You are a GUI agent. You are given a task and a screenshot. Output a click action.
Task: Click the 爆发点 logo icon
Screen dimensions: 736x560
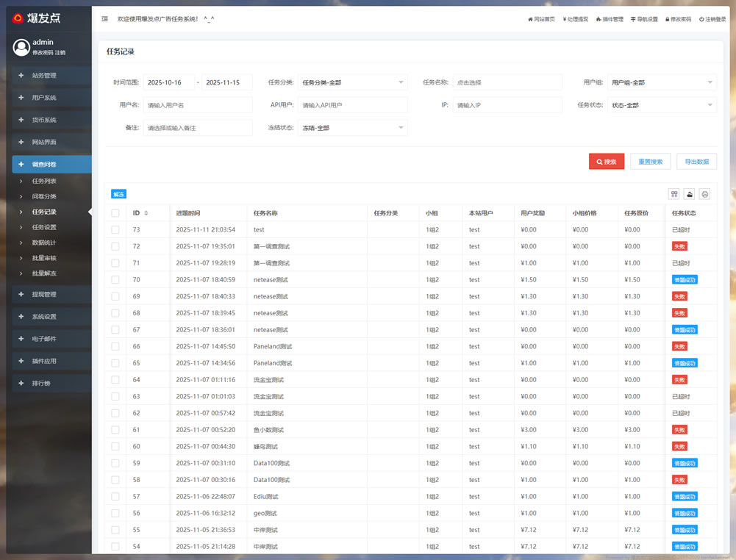18,18
